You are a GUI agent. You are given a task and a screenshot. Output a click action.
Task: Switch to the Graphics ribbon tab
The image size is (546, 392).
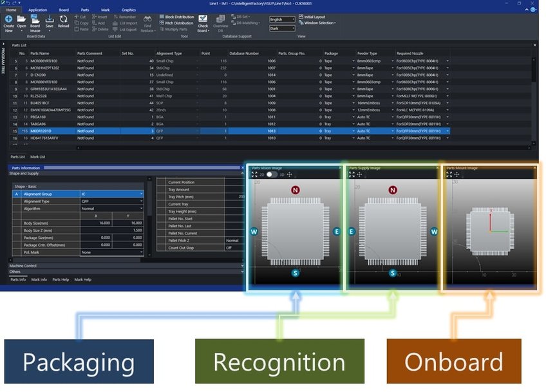pyautogui.click(x=129, y=10)
